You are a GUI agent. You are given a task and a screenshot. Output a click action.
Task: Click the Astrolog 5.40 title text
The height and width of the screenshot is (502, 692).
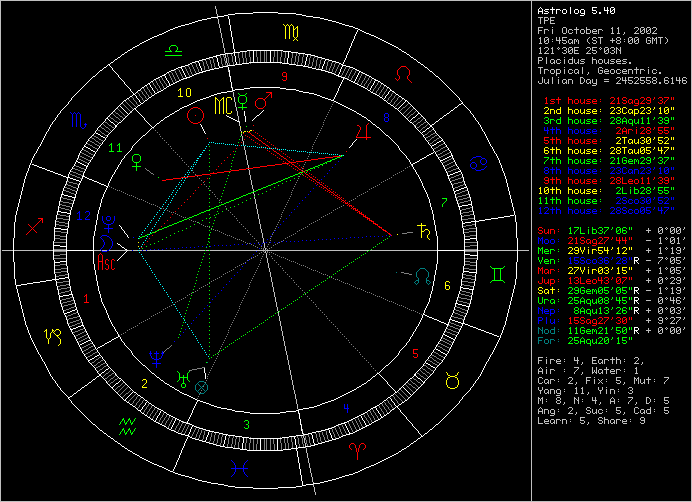point(571,10)
